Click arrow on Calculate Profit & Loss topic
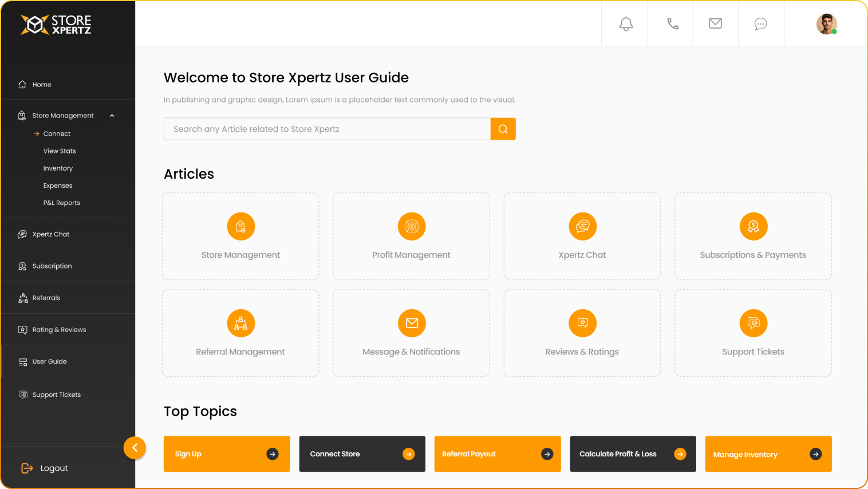Viewport: 868px width, 489px height. tap(680, 454)
